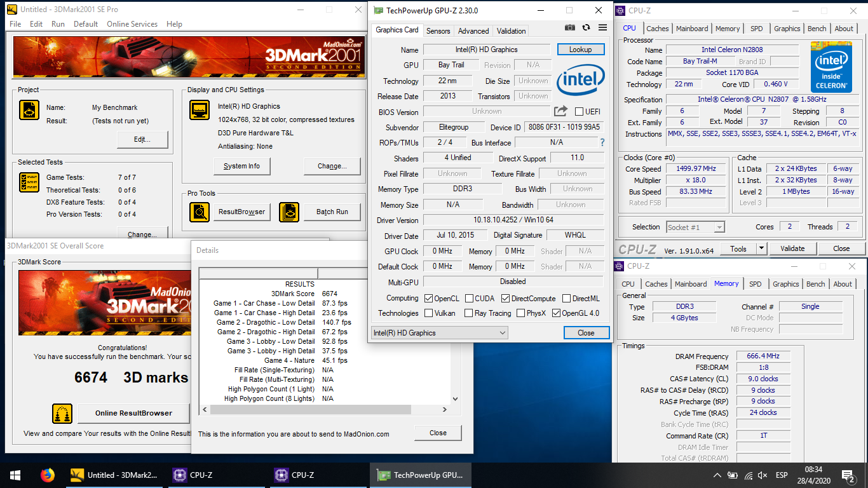Click network icon in system tray

tap(748, 475)
